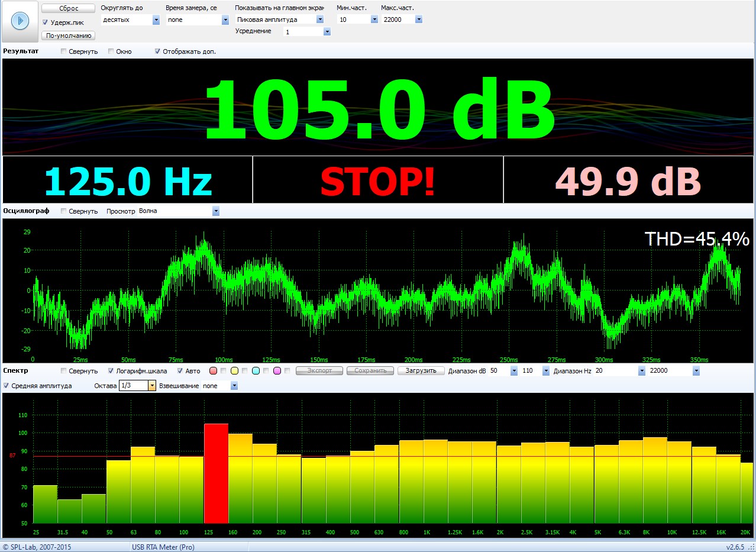Open the Округлять до dropdown
The width and height of the screenshot is (756, 552).
click(156, 20)
